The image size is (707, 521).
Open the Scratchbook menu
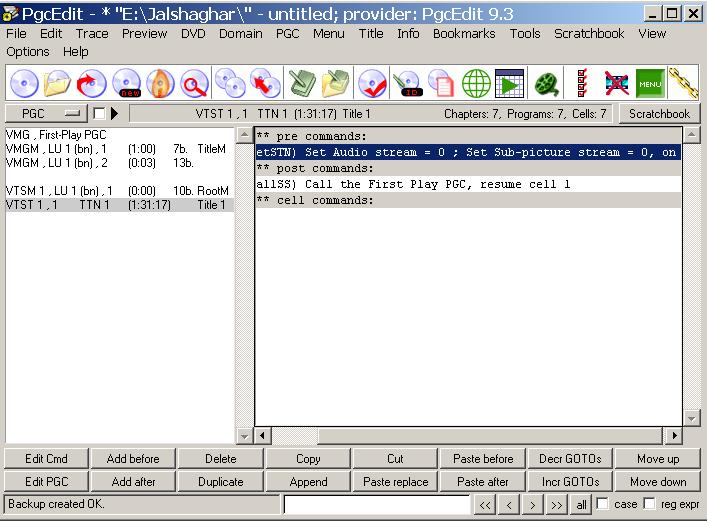pos(589,34)
